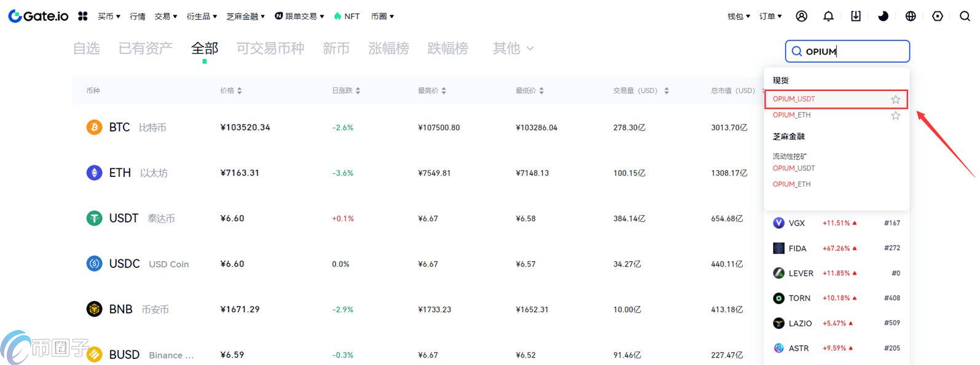This screenshot has width=980, height=365.
Task: Switch to the 新币 tab
Action: [336, 48]
